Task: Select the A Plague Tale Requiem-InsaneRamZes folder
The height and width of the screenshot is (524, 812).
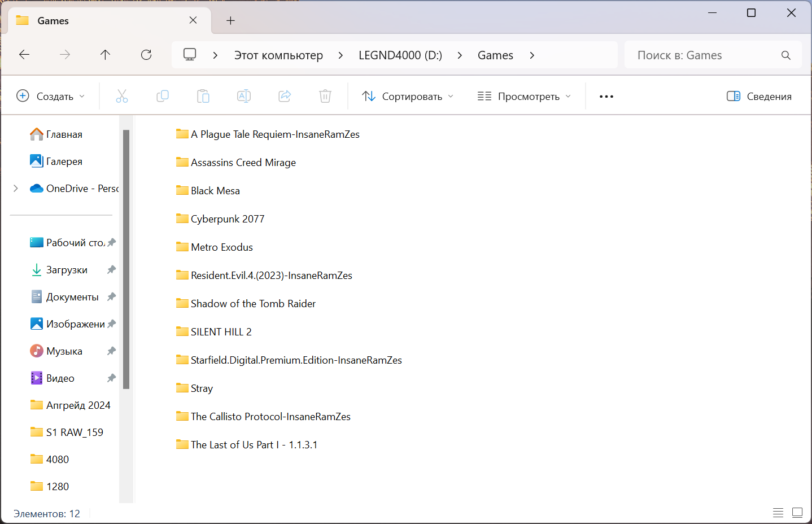Action: coord(268,134)
